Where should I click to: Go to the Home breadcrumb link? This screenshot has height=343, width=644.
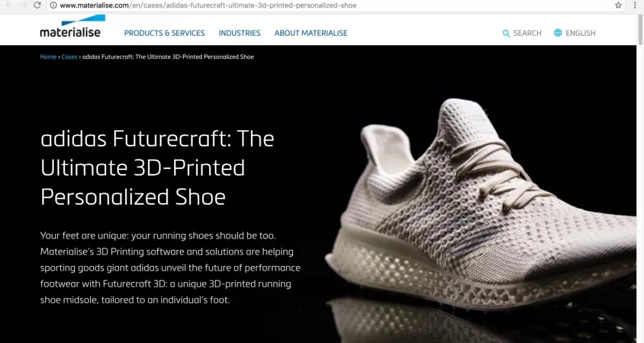click(48, 57)
